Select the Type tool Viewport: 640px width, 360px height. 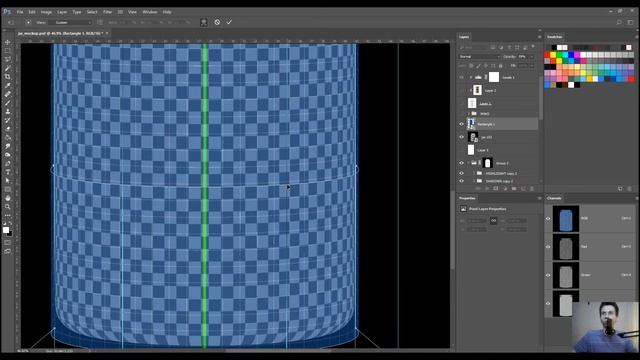coord(7,172)
